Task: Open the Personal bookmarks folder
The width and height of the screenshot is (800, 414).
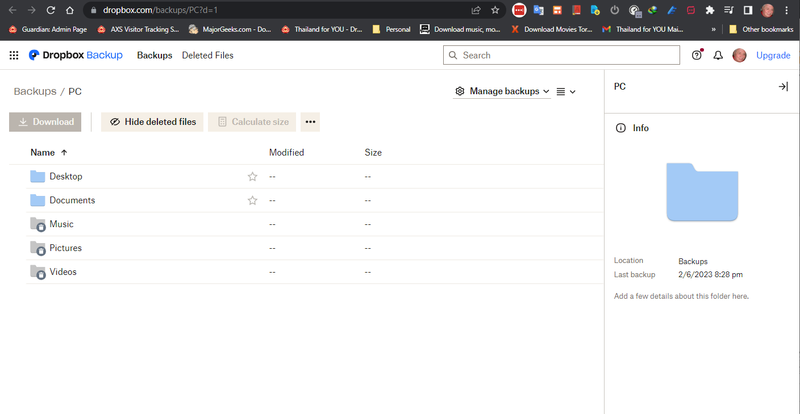Action: 392,29
